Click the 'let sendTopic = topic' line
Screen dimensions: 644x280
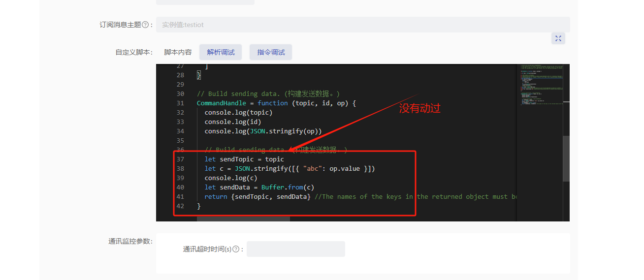coord(244,159)
